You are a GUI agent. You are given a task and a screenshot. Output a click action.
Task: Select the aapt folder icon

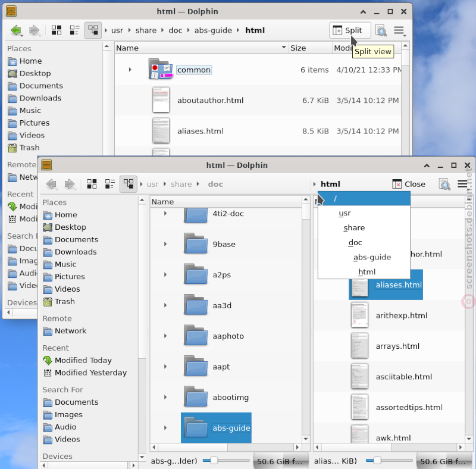196,366
